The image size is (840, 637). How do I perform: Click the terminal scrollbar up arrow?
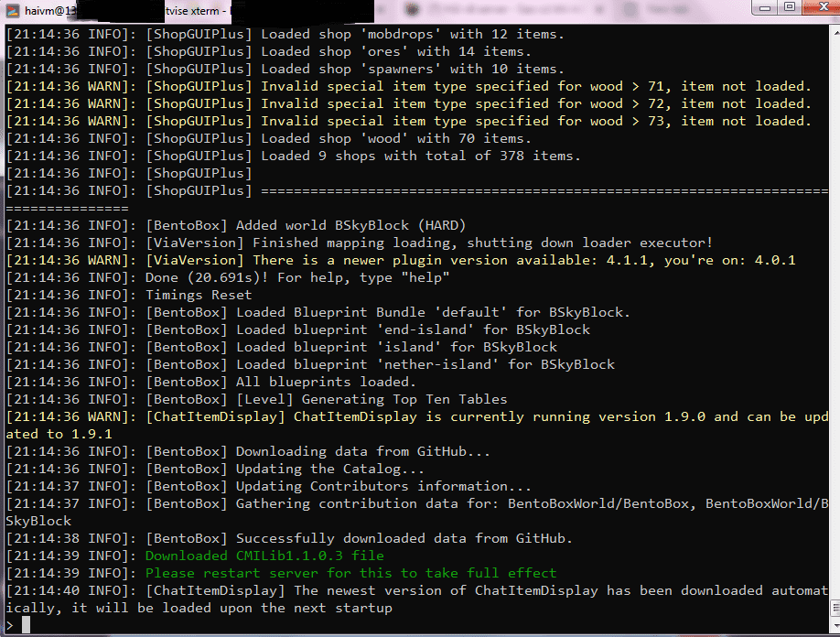tap(835, 31)
